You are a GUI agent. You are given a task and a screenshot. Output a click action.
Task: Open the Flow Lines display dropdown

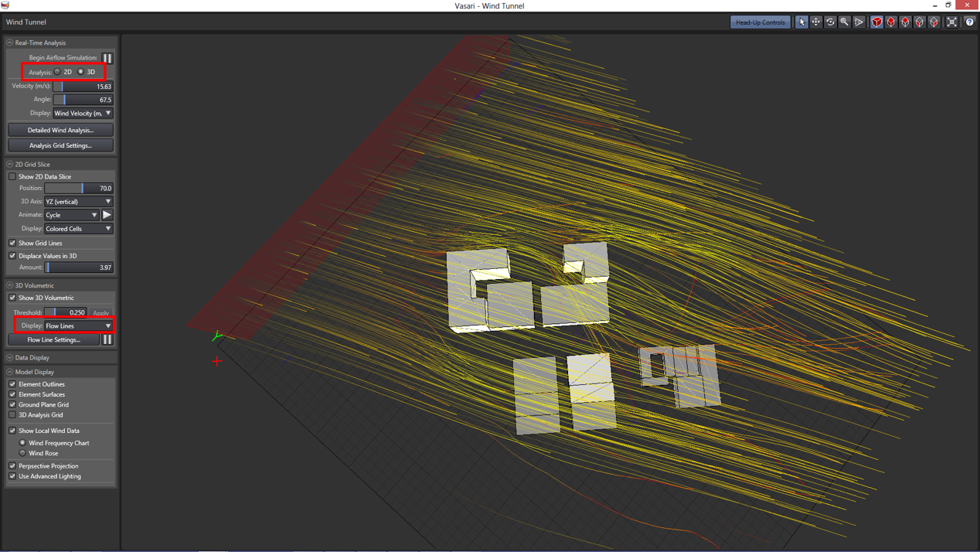78,326
